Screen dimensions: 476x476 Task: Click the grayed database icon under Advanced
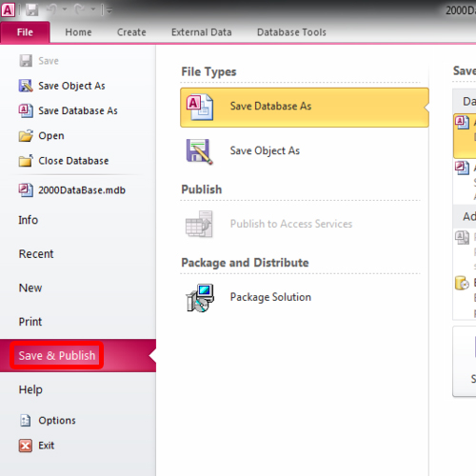tap(462, 237)
